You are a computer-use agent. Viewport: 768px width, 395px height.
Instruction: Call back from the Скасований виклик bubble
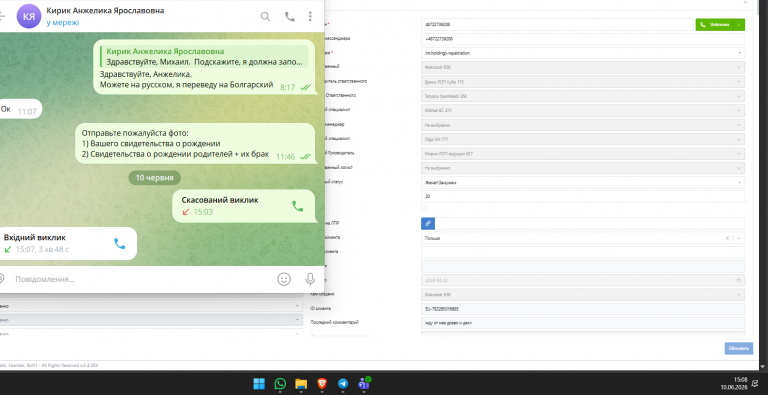[297, 206]
